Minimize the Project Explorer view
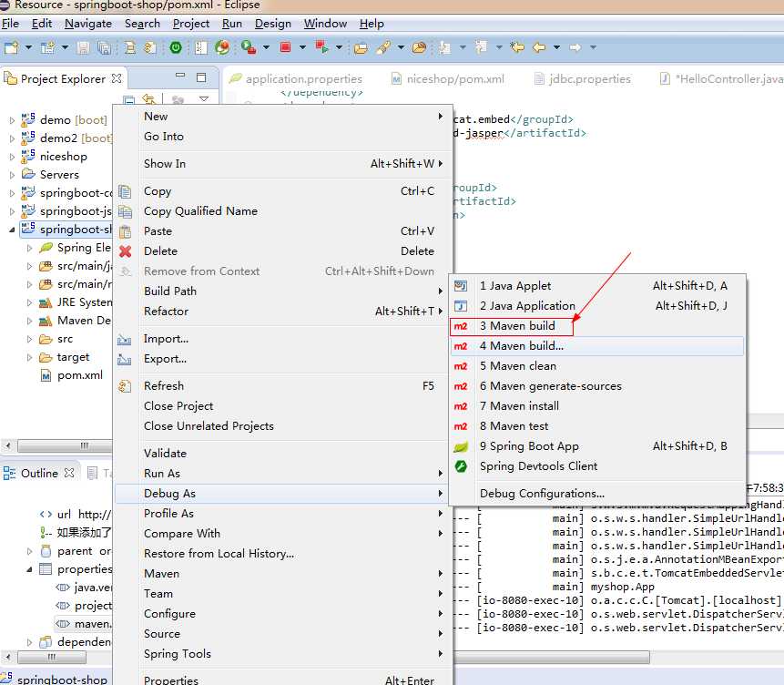The image size is (784, 685). pyautogui.click(x=180, y=76)
